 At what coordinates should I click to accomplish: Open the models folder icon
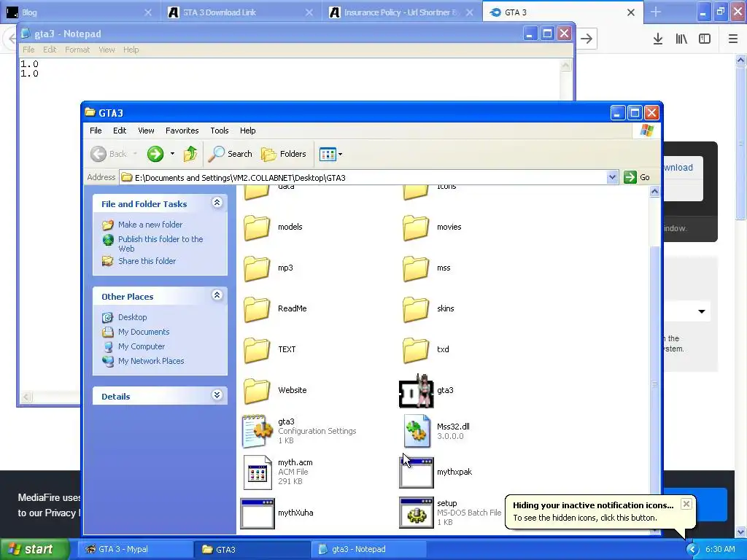click(x=257, y=227)
